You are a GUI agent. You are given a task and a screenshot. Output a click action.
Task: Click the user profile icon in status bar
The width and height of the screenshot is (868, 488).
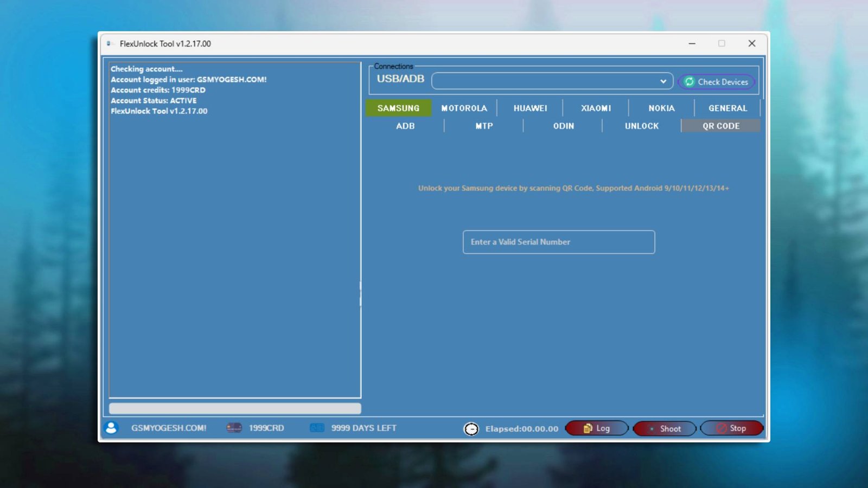(112, 428)
